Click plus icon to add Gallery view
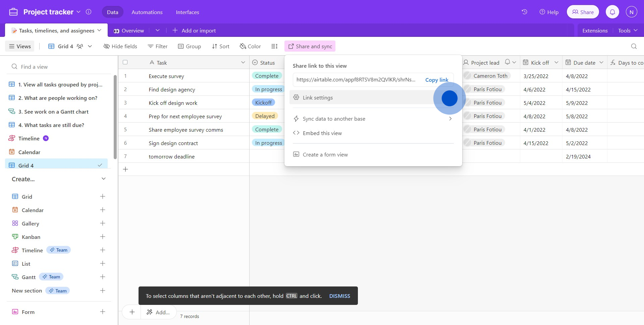The height and width of the screenshot is (325, 644). [x=103, y=223]
